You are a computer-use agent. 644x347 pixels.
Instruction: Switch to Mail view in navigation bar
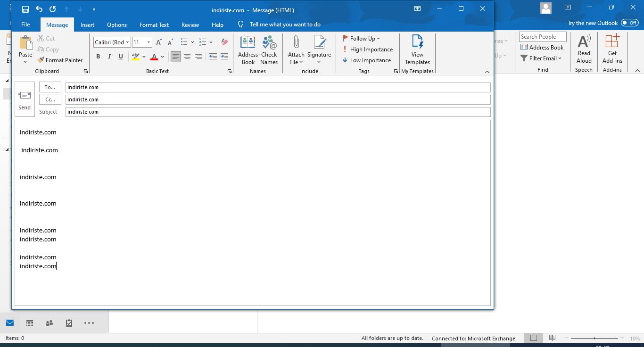[10, 323]
